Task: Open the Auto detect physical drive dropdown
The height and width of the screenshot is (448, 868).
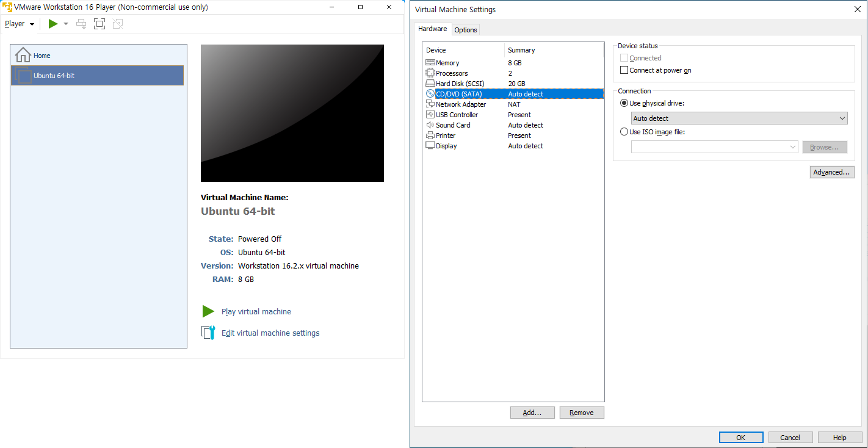Action: pos(739,118)
